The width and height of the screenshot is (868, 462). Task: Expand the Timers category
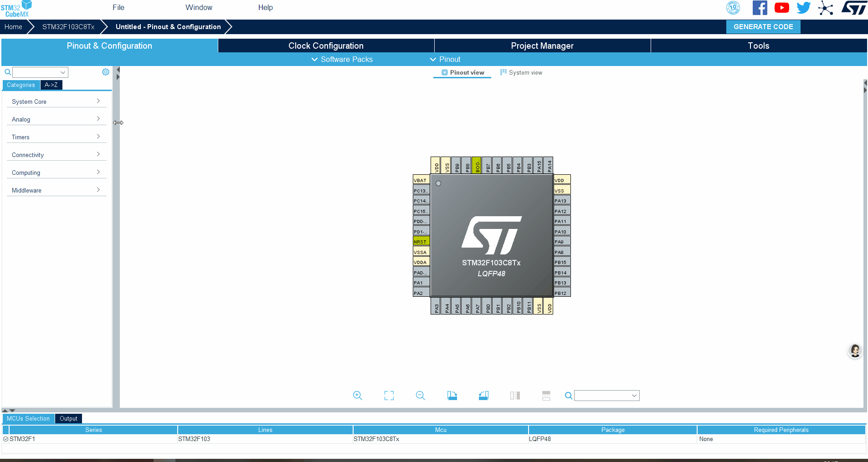pos(56,137)
